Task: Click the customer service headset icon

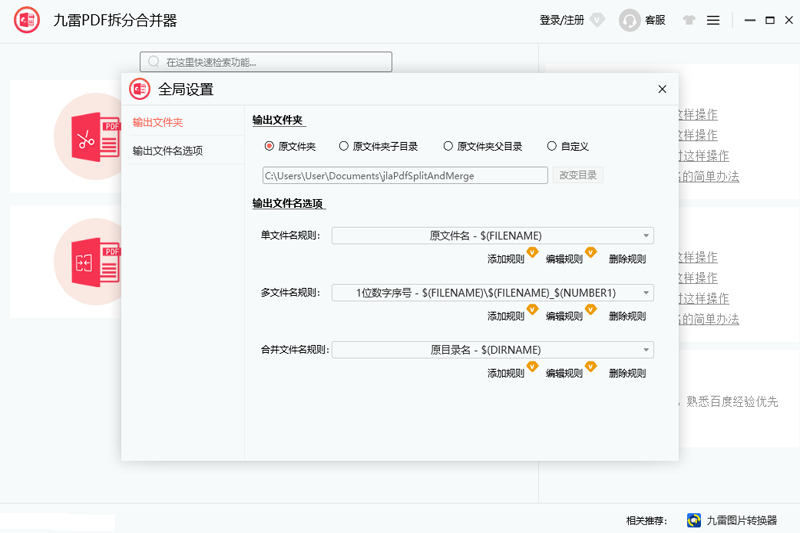Action: point(629,20)
